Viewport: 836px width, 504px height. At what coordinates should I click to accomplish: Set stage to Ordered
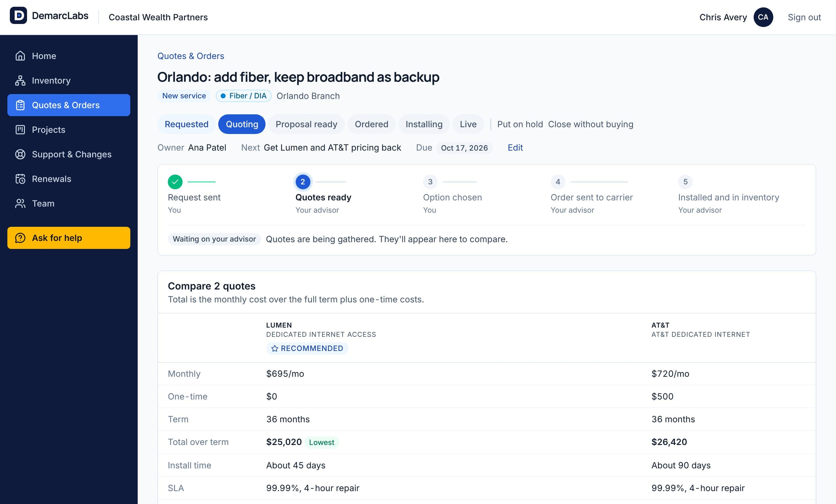372,124
